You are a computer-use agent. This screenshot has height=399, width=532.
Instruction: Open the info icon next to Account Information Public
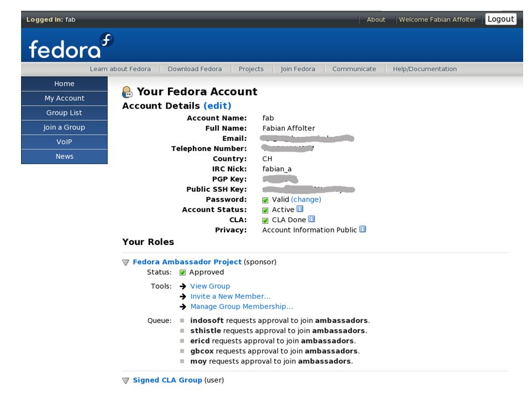pyautogui.click(x=362, y=229)
